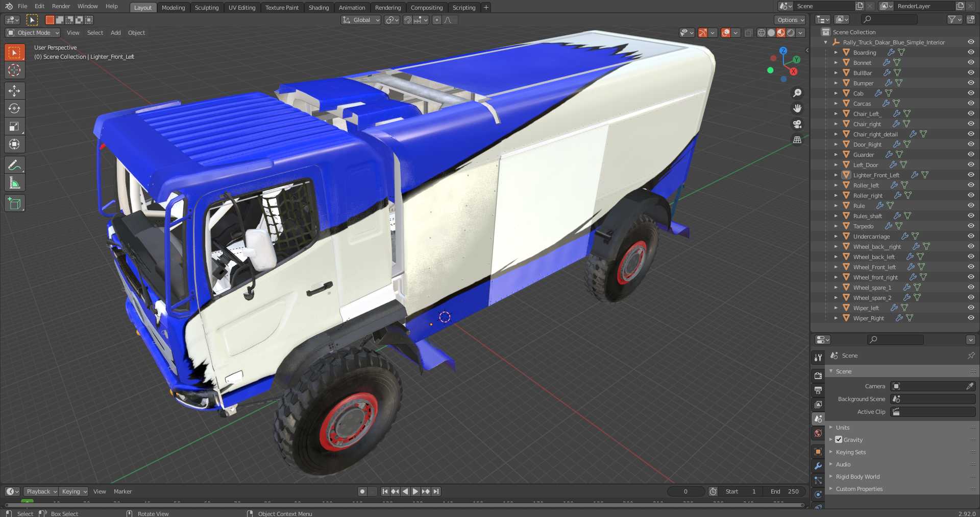Open the Global transform orientation dropdown
980x517 pixels.
tap(361, 20)
